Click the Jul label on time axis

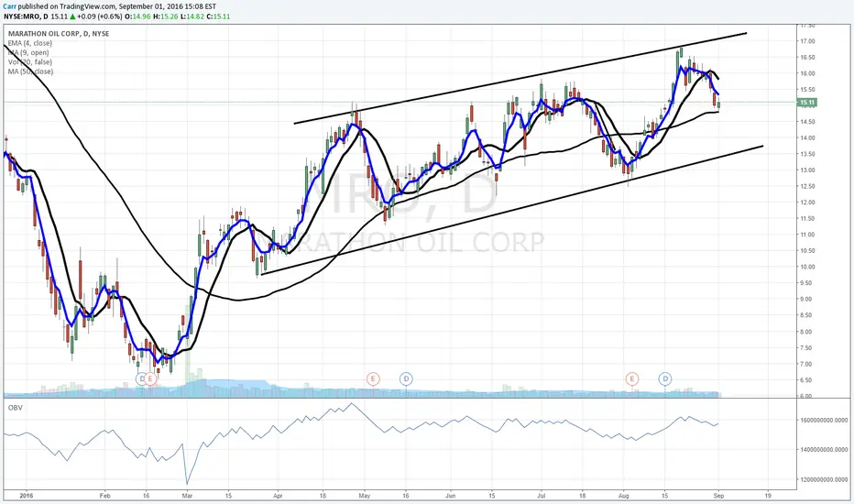coord(541,496)
